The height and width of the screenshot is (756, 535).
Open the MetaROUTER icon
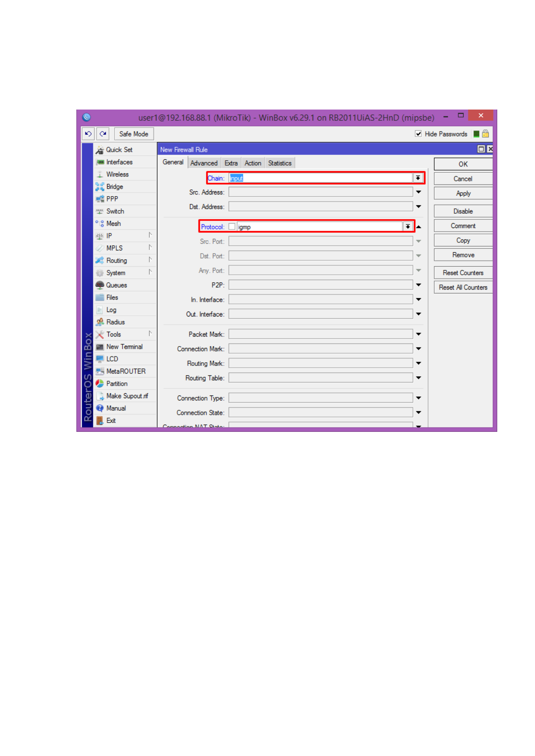click(100, 371)
